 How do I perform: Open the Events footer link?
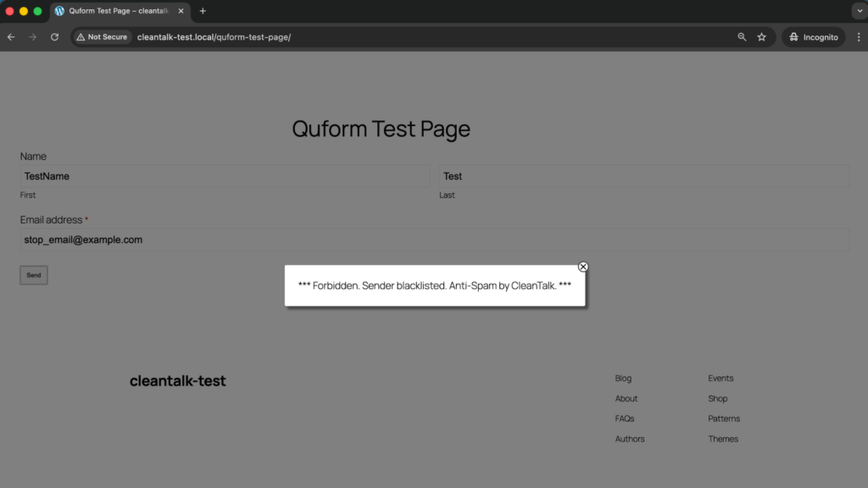pyautogui.click(x=721, y=379)
